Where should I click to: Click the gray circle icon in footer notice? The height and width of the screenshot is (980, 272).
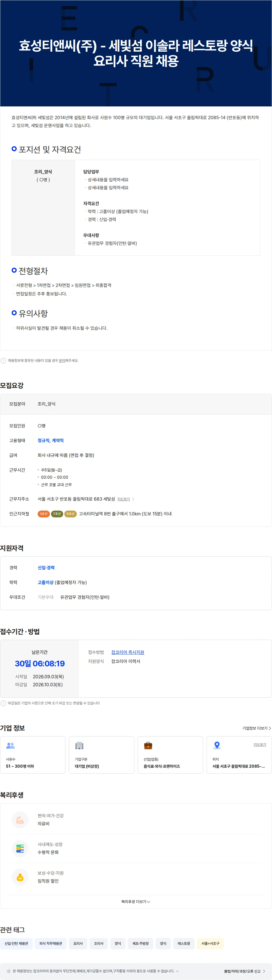(x=9, y=971)
